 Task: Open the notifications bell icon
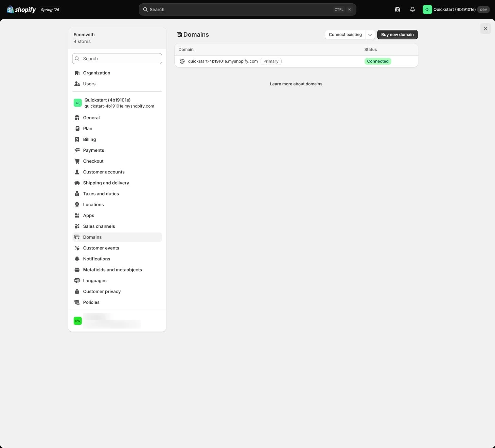point(412,10)
